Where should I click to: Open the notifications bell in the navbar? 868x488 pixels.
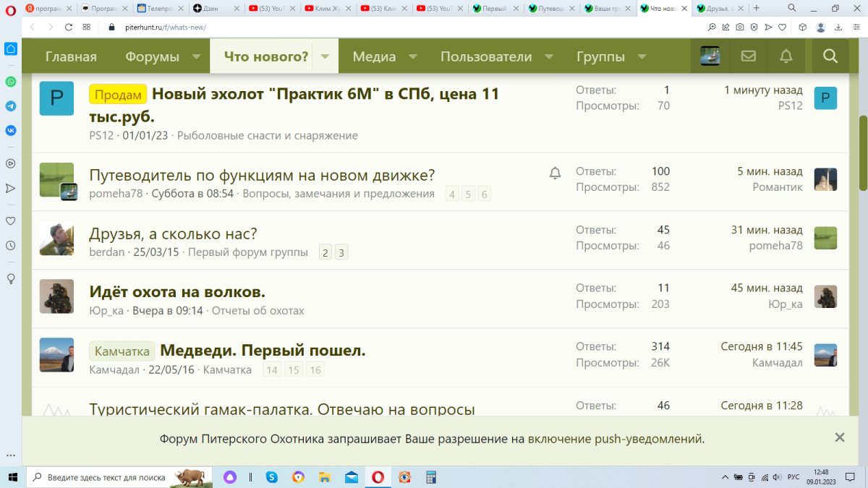786,56
